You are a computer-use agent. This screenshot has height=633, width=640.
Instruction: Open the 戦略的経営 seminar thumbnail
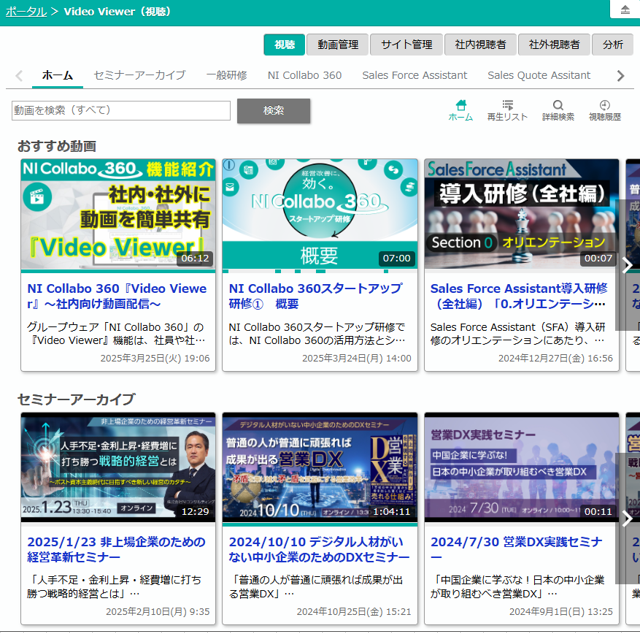[x=118, y=468]
